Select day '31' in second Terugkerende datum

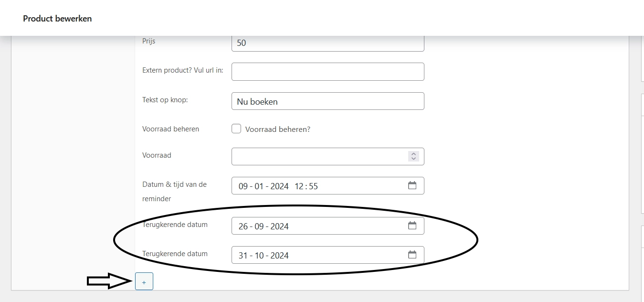[243, 256]
